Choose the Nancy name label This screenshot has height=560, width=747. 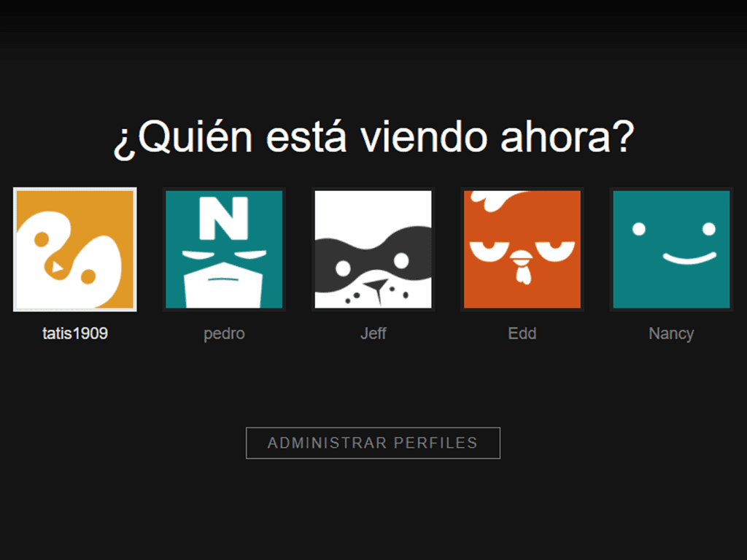[671, 334]
